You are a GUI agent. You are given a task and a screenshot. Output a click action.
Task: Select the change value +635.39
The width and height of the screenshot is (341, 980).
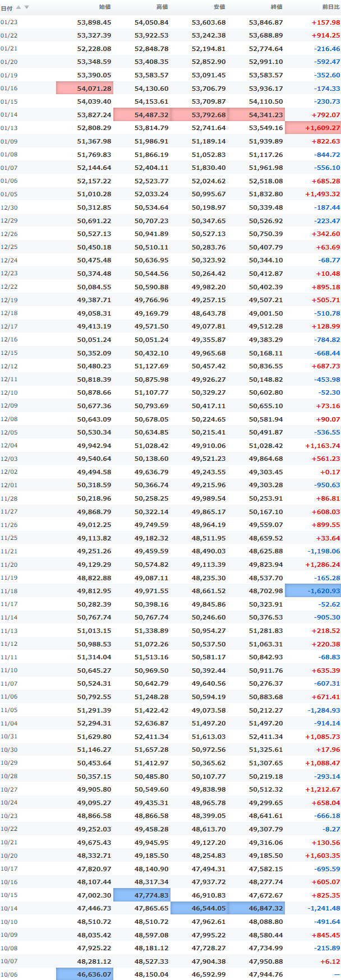pyautogui.click(x=326, y=671)
